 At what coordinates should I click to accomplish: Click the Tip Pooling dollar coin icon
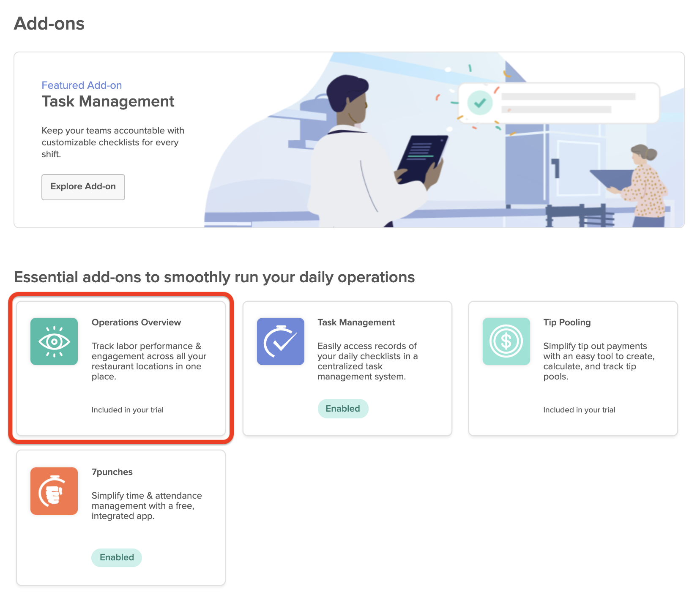506,341
